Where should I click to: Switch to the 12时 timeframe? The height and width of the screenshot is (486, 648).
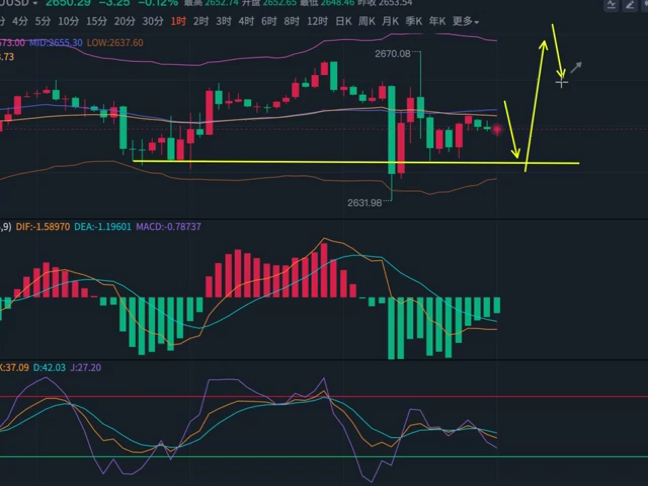click(317, 21)
